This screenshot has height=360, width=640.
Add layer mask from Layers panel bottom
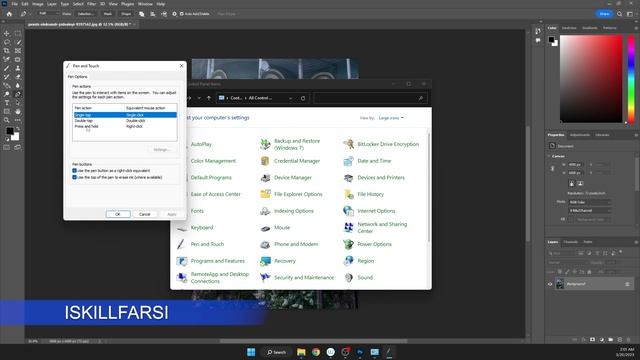[x=592, y=339]
